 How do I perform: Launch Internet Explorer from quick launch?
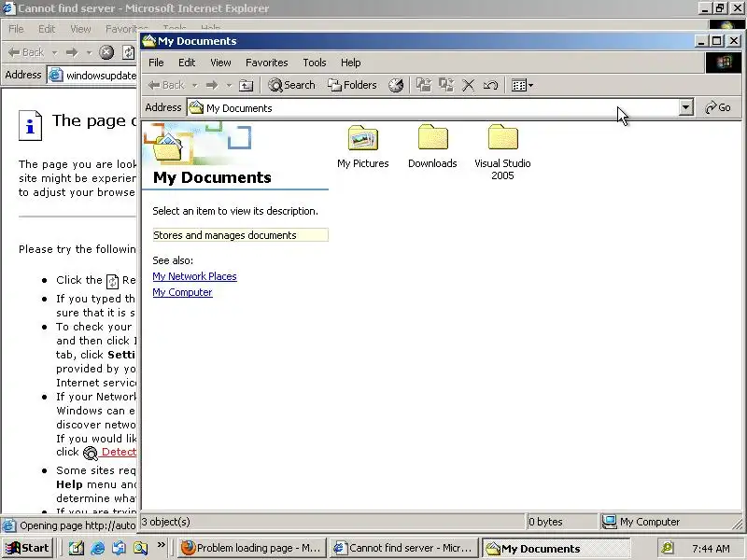[x=98, y=548]
